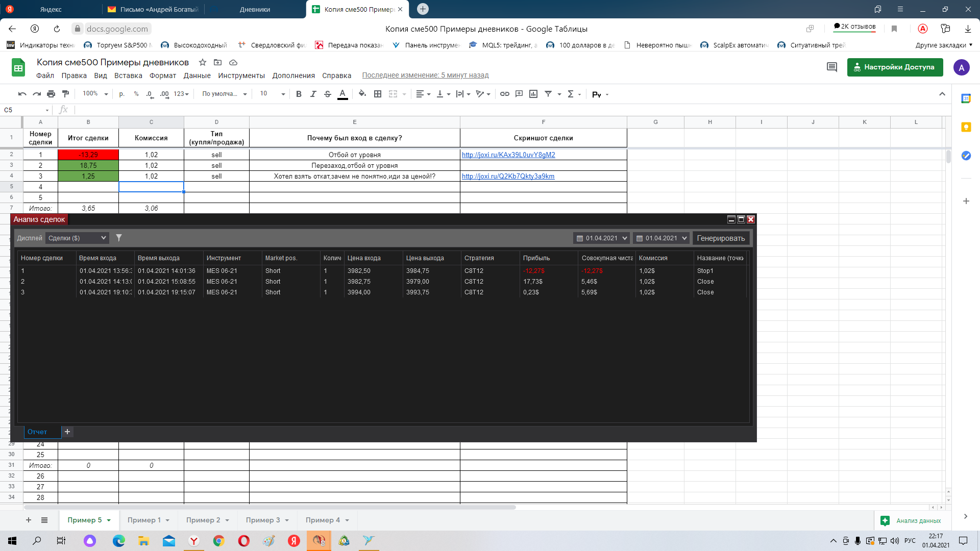Viewport: 980px width, 551px height.
Task: Open the cell borders tool
Action: click(378, 94)
